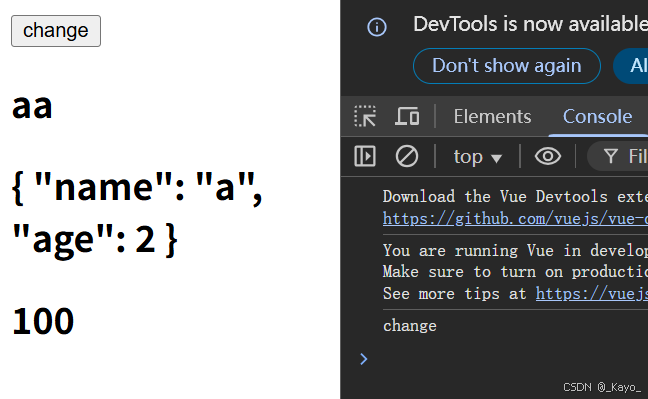Select the 'aa' heading text
Screen dimensions: 648x399
32,107
